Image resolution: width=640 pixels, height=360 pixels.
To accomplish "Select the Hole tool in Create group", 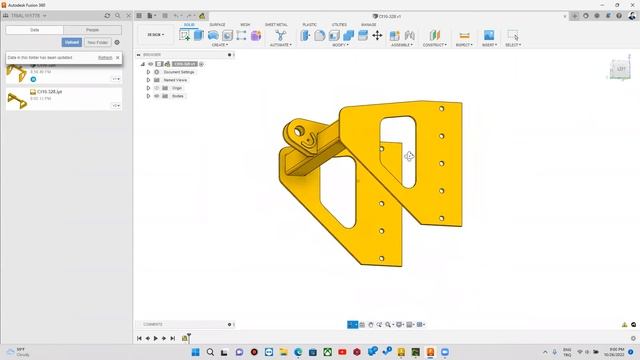I will point(227,36).
